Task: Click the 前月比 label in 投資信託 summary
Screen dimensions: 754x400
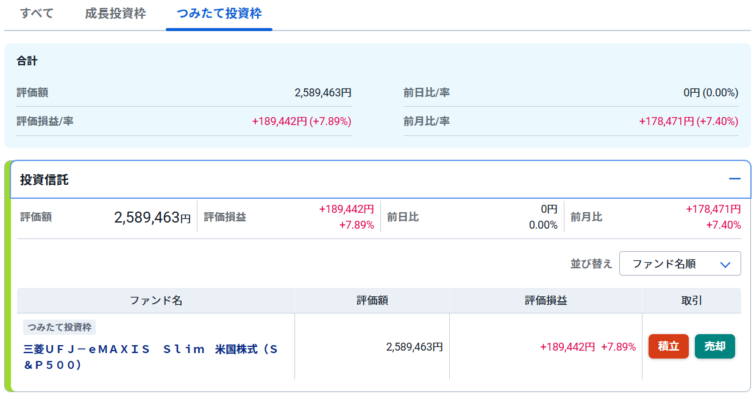Action: pos(586,217)
